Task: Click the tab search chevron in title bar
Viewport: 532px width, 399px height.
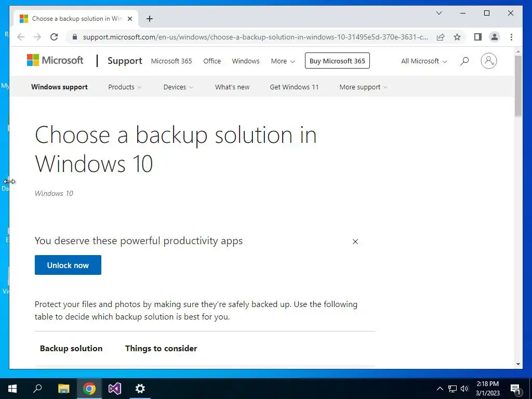Action: click(438, 13)
